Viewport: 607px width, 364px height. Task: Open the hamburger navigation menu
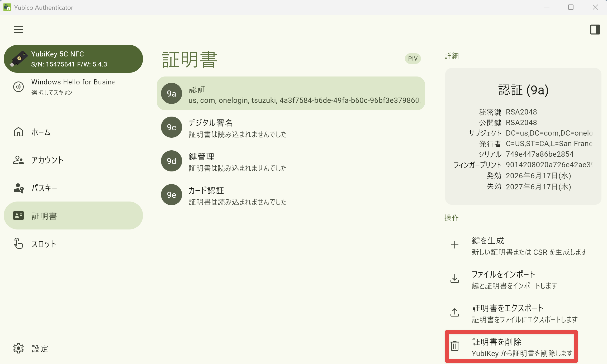18,30
